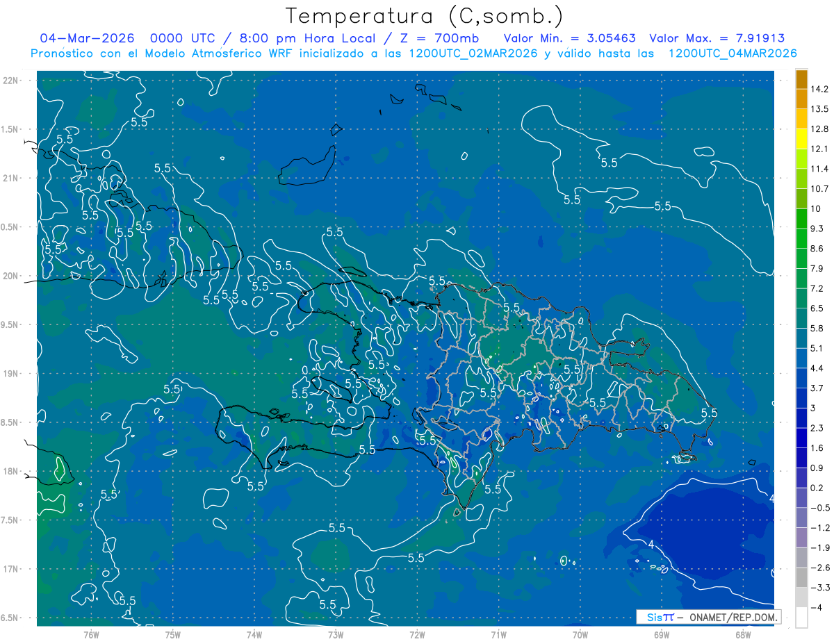This screenshot has width=834, height=644.
Task: Click the color swatch between 13.5 and 14.2
Action: (801, 99)
